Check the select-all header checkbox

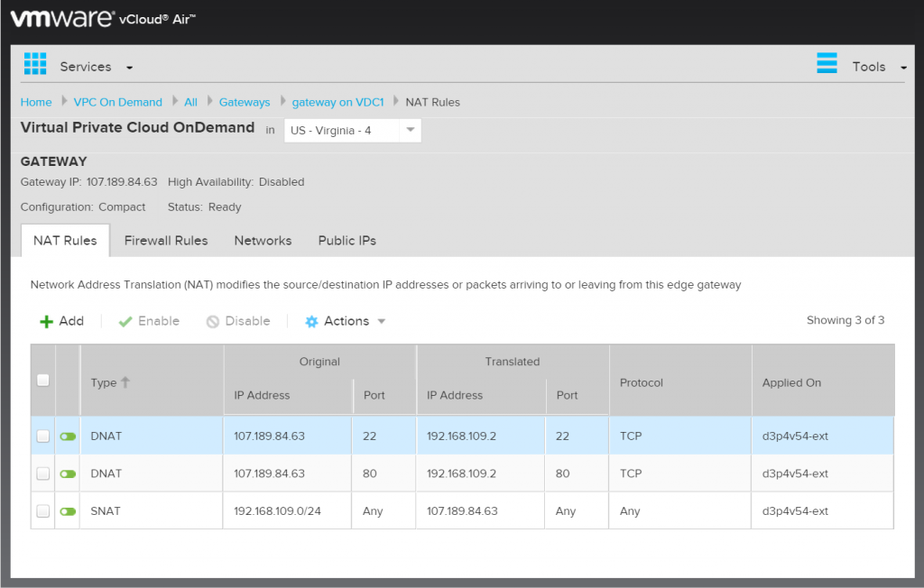click(43, 380)
